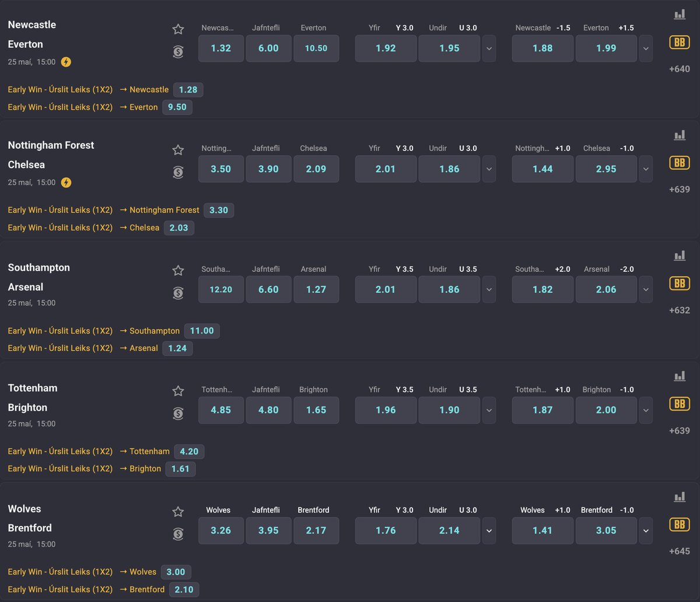
Task: Open Newcastle team name in match header
Action: 32,24
